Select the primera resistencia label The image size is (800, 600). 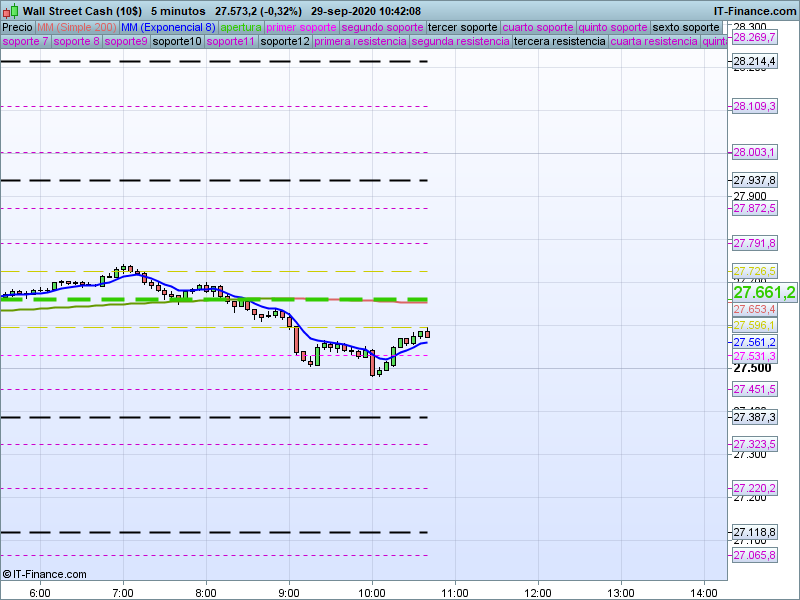[x=360, y=41]
